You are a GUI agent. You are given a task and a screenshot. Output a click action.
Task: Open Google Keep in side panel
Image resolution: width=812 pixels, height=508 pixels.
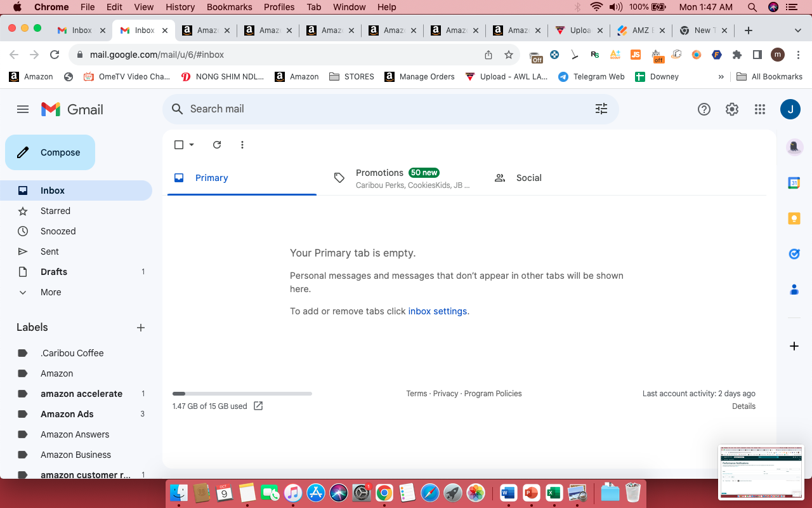point(794,218)
